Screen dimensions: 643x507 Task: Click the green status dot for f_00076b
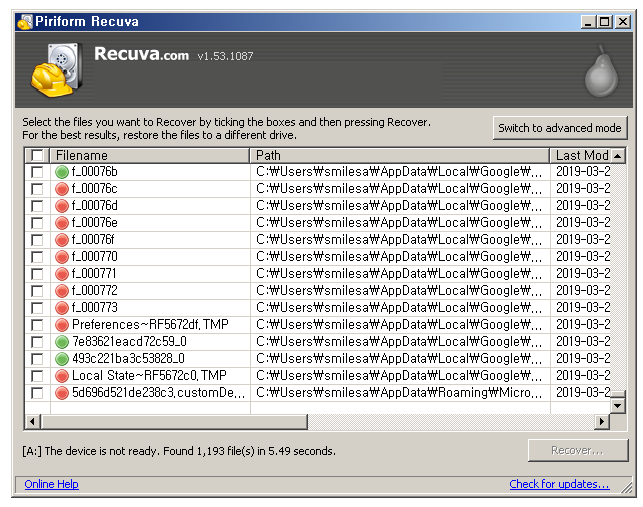coord(62,172)
